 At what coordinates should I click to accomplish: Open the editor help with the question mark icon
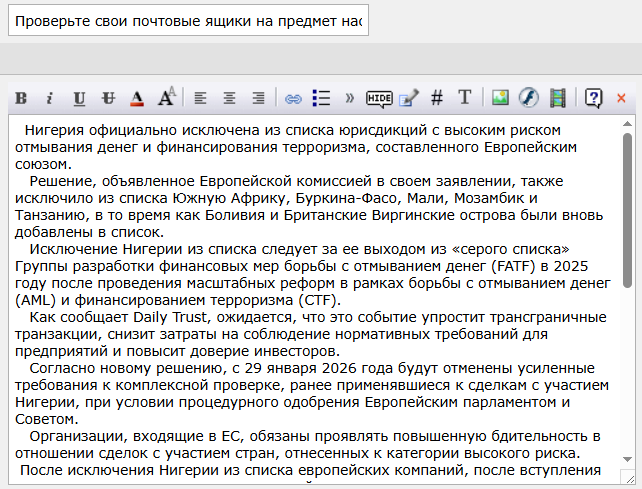pos(593,98)
